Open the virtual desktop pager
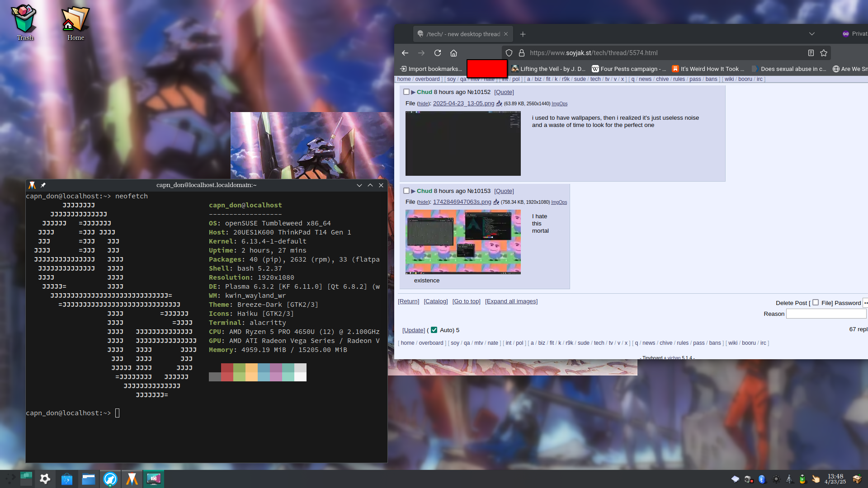Screen dimensions: 868x488 26,479
